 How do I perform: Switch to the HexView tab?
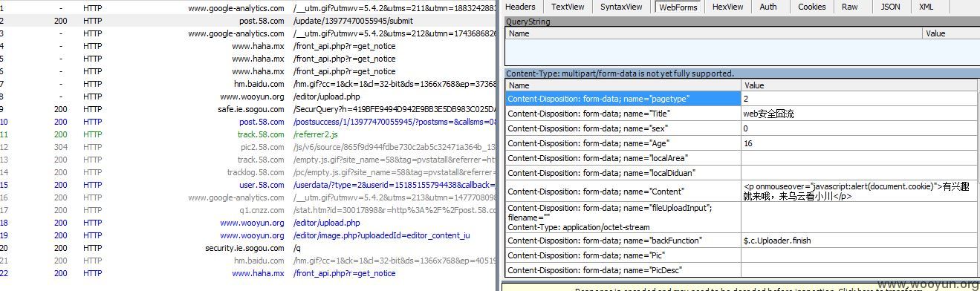click(727, 7)
